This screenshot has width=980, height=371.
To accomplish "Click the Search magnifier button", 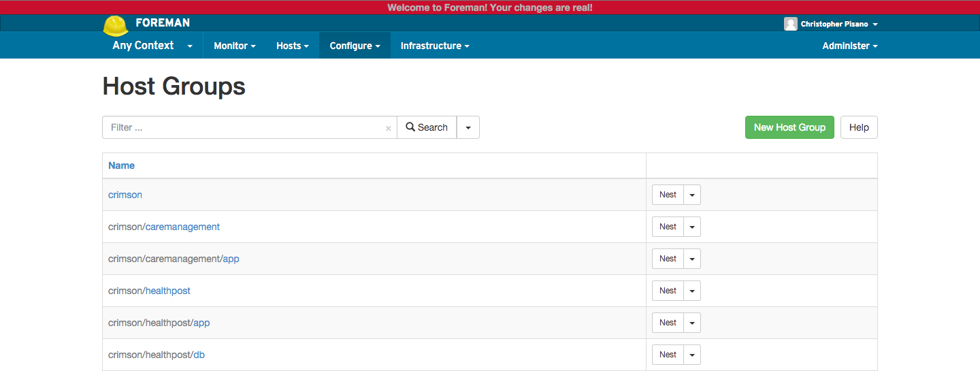I will 427,127.
